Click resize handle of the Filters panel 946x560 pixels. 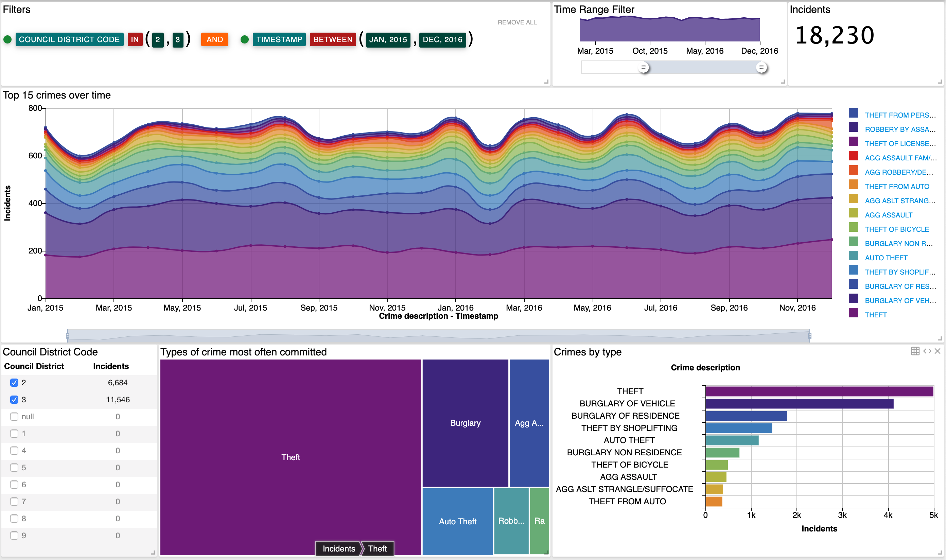pyautogui.click(x=546, y=82)
